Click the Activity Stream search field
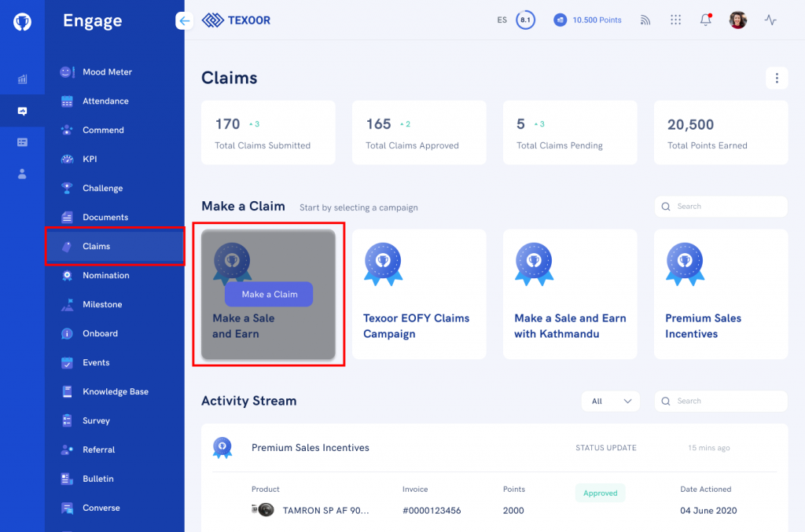 (x=721, y=402)
